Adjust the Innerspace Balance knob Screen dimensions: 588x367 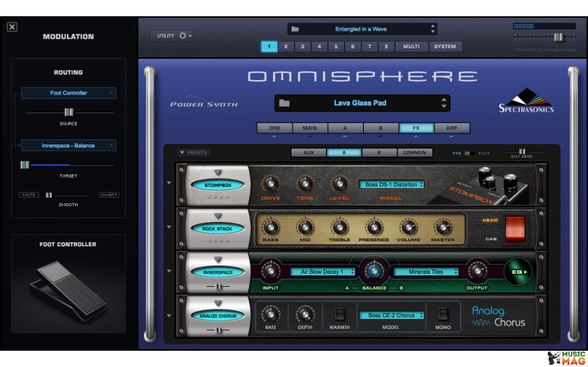pyautogui.click(x=374, y=271)
